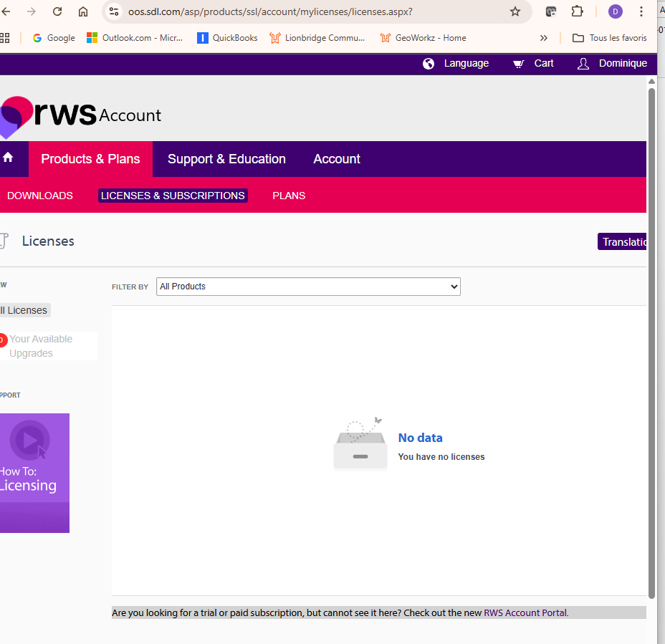Viewport: 665px width, 644px height.
Task: Open the All Products filter dropdown
Action: point(308,286)
